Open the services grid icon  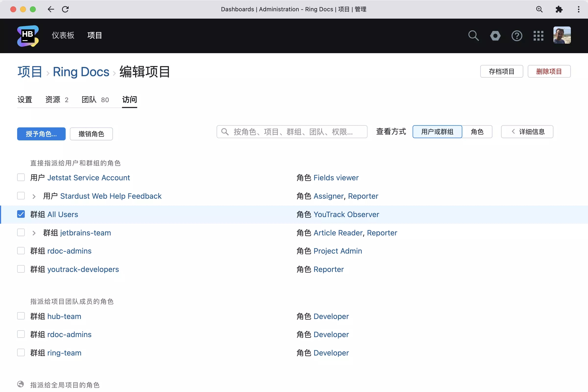539,36
